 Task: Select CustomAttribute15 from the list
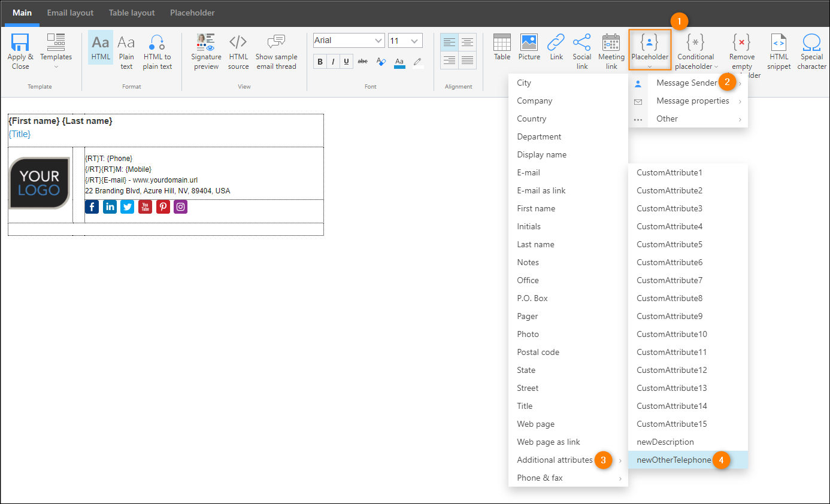(688, 424)
